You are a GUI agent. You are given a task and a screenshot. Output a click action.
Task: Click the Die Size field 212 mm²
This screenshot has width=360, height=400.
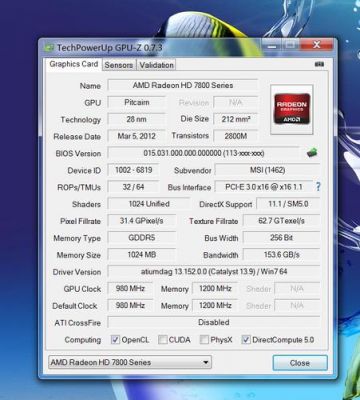(236, 119)
